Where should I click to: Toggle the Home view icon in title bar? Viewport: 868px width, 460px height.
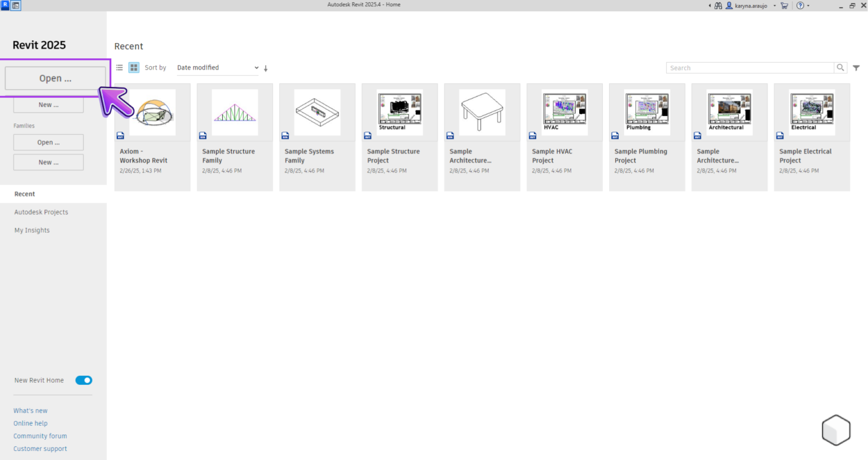pos(16,6)
